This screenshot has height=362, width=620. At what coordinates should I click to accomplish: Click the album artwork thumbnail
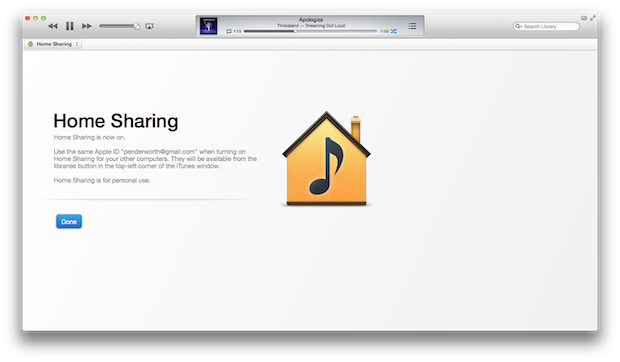(x=208, y=26)
